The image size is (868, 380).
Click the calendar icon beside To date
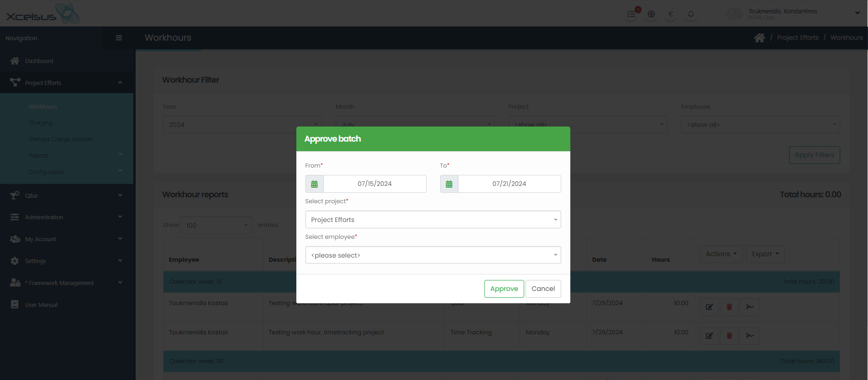click(x=449, y=184)
